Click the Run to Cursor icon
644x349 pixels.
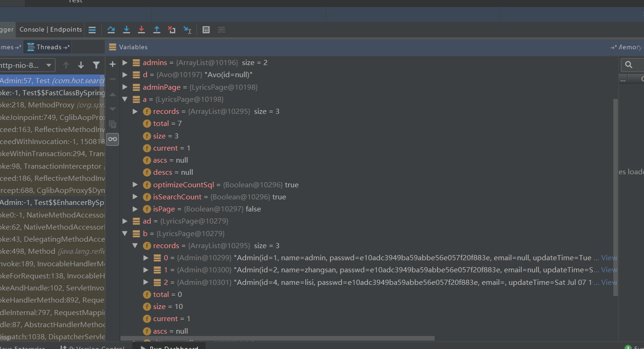(x=187, y=30)
